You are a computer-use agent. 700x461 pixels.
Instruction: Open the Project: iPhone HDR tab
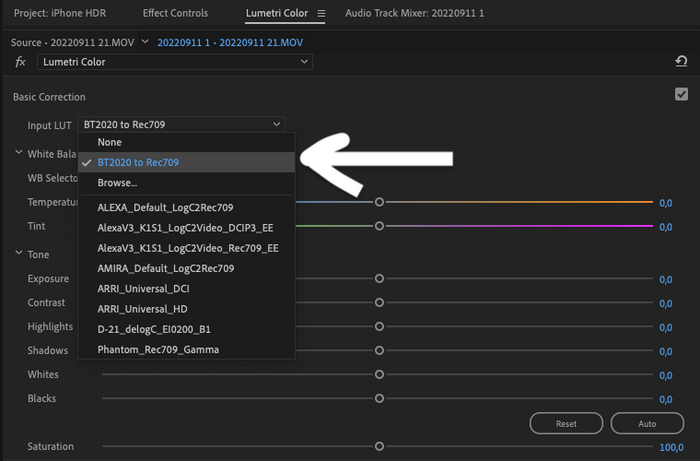pyautogui.click(x=59, y=14)
